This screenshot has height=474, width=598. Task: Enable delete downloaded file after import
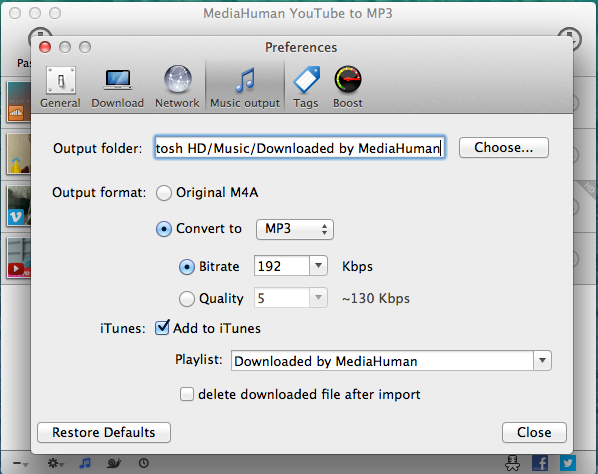pyautogui.click(x=187, y=394)
